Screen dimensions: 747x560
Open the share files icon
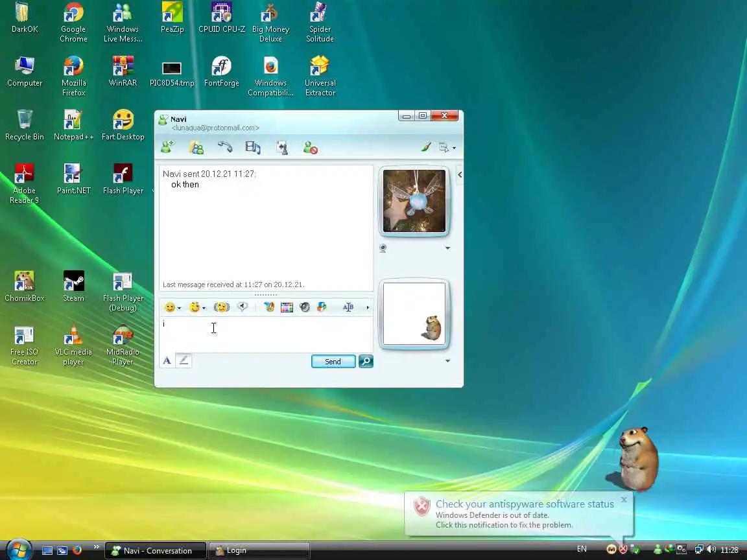[x=196, y=148]
